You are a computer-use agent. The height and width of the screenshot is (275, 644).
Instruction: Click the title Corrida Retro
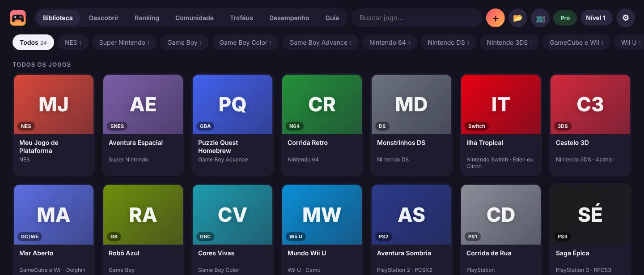[308, 143]
